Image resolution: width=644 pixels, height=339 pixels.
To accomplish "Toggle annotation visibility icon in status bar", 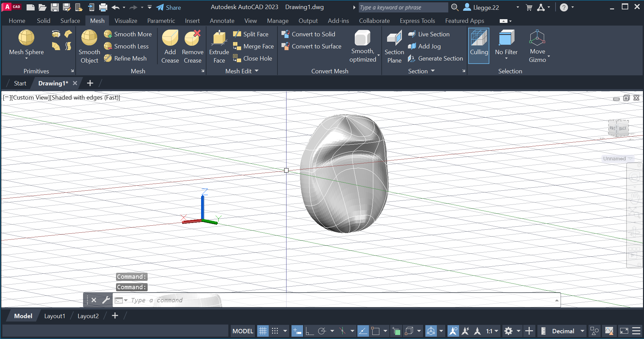I will [x=453, y=331].
